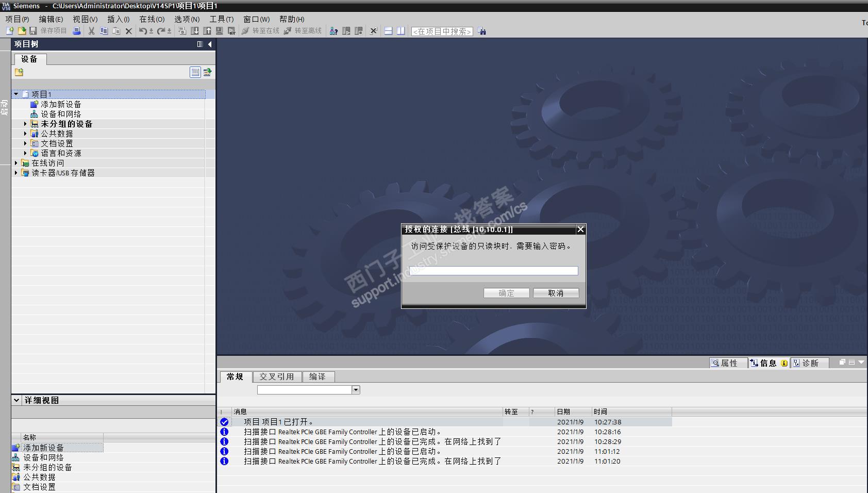Click the accessible devices icon

[334, 31]
